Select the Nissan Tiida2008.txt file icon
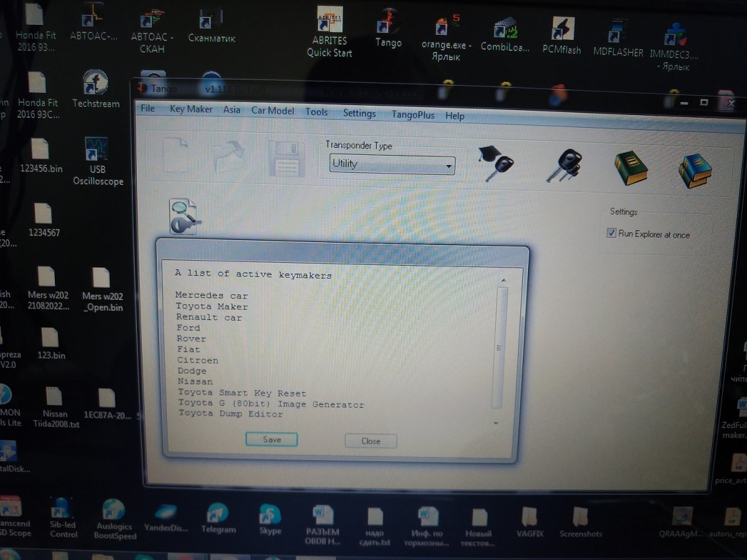Image resolution: width=747 pixels, height=560 pixels. click(55, 408)
